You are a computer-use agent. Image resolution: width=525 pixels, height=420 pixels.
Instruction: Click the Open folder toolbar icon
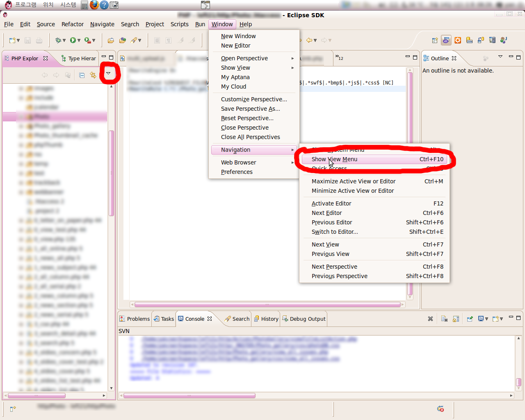(x=111, y=40)
